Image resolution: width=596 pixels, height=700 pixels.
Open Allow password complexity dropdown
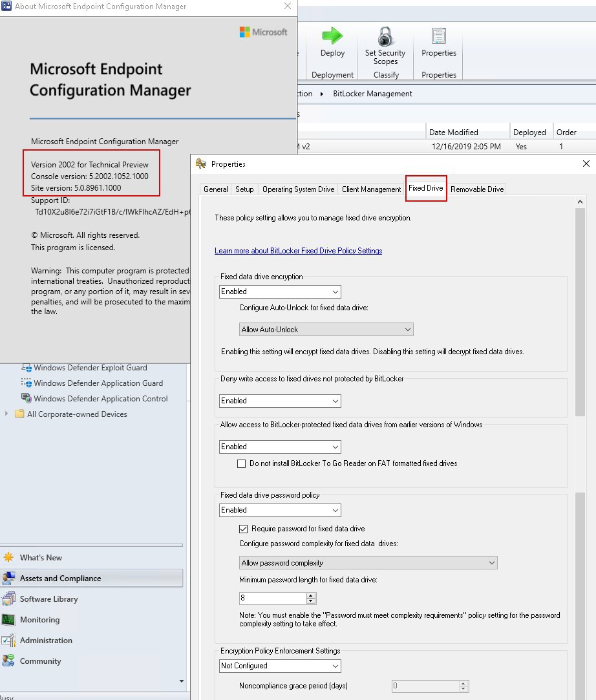[x=368, y=563]
